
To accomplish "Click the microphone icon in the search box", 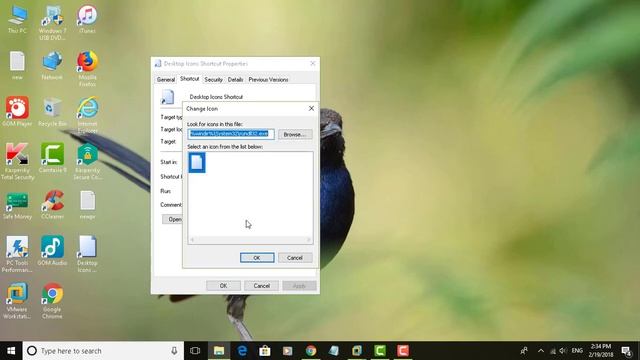I will tap(174, 351).
